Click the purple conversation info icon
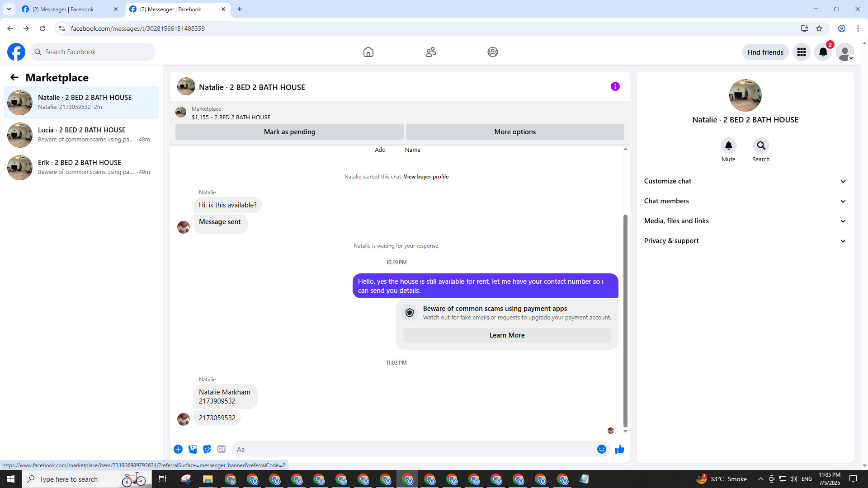The image size is (868, 488). [615, 86]
